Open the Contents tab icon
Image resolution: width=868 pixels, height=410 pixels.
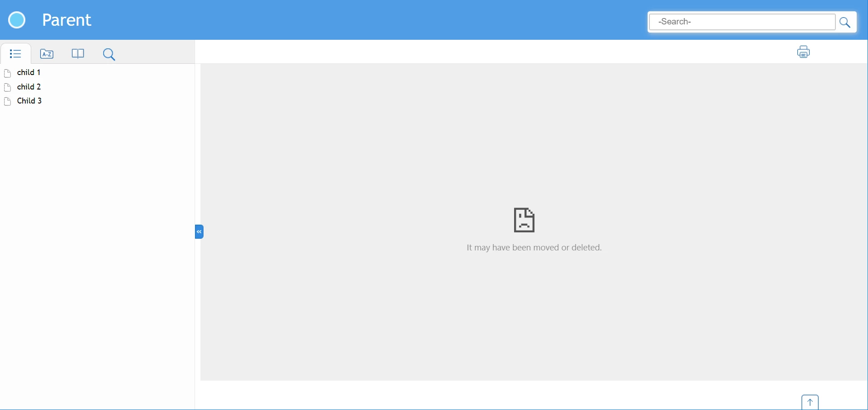(15, 54)
